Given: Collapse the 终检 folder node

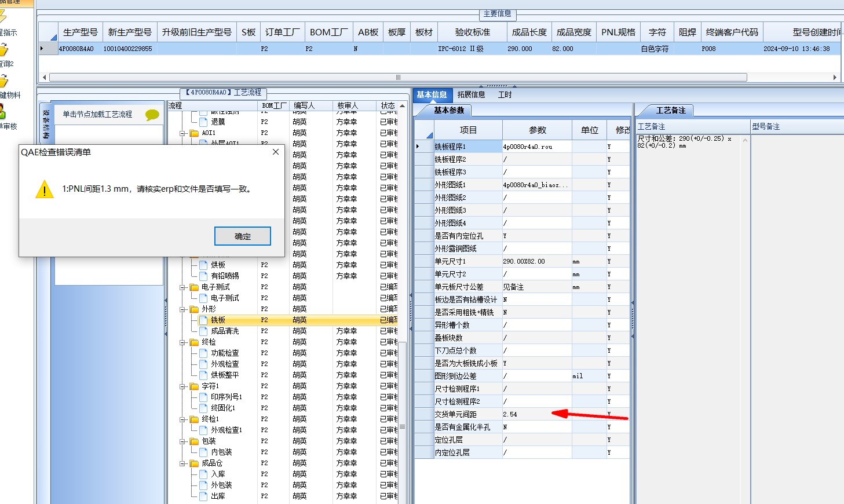Looking at the screenshot, I should point(183,342).
